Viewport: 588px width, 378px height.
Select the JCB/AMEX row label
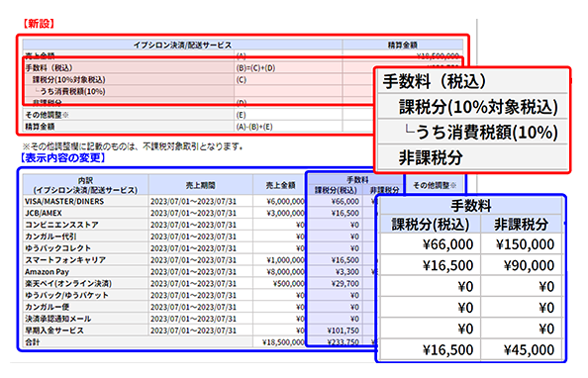pos(44,213)
